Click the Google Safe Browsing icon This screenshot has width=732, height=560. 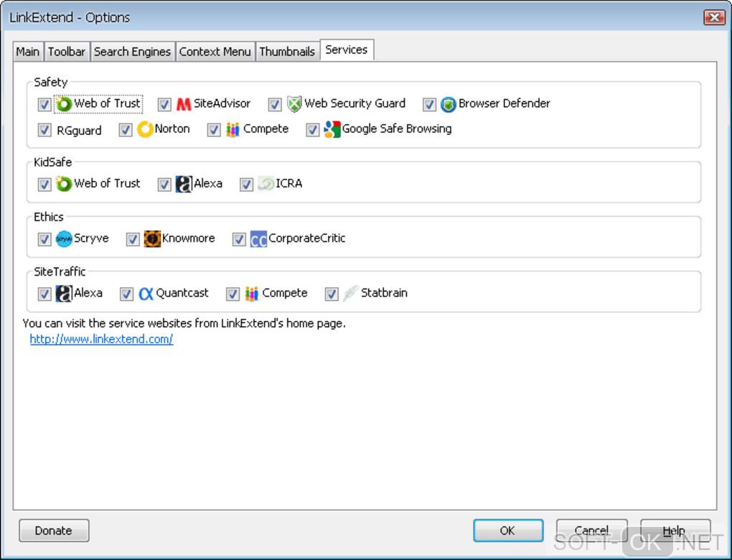pyautogui.click(x=332, y=129)
